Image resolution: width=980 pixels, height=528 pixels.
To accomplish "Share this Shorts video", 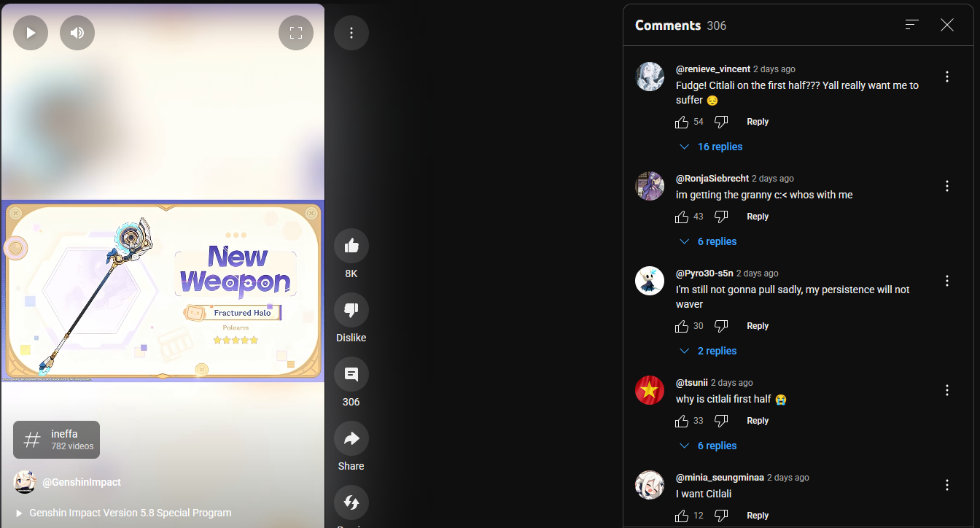I will (351, 438).
